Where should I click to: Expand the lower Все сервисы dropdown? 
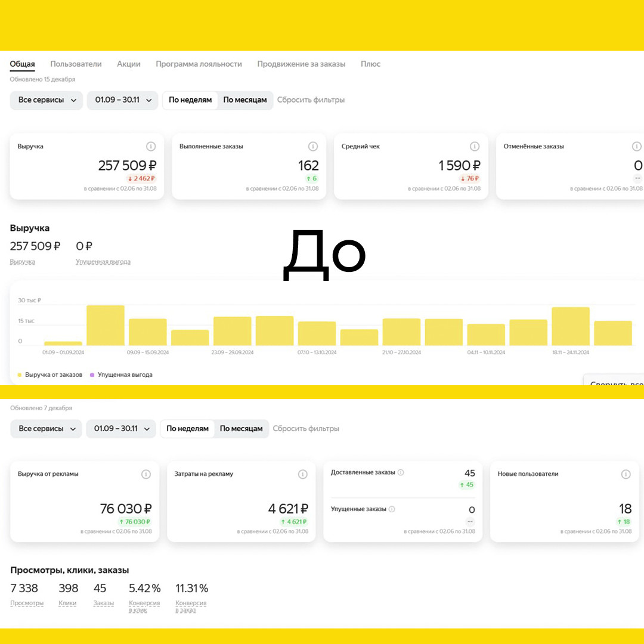click(x=47, y=429)
